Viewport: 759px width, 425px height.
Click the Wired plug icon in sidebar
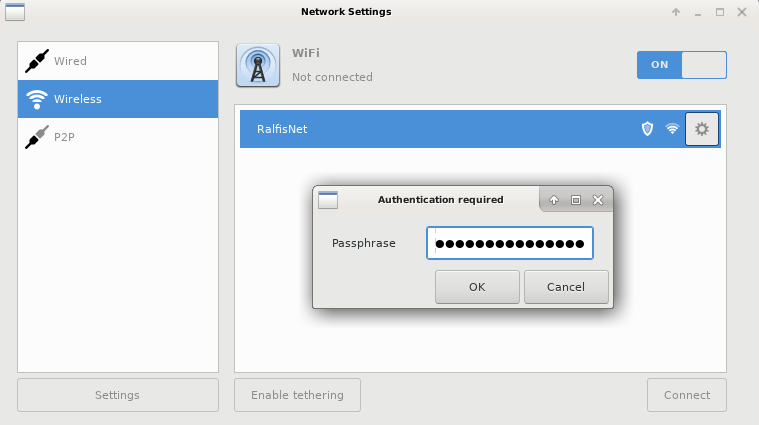[x=37, y=61]
